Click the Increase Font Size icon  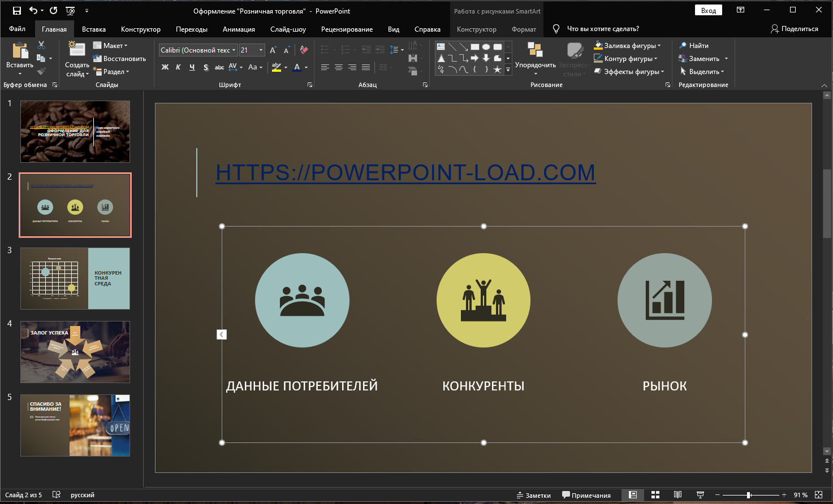(272, 50)
